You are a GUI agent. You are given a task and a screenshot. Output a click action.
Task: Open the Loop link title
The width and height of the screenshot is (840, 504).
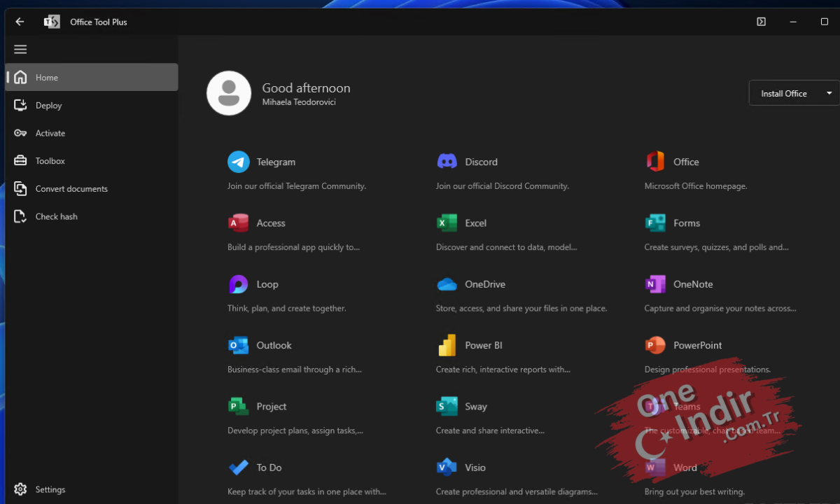[267, 284]
